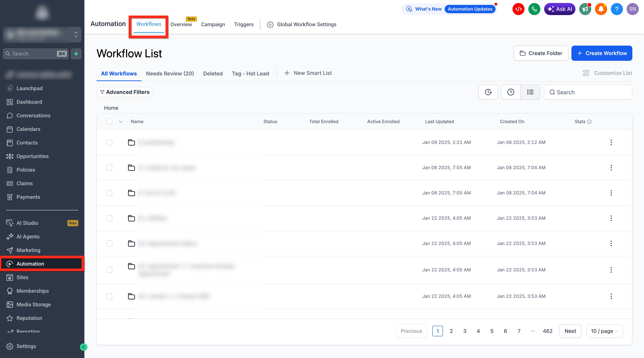Open the Triggers tab
This screenshot has height=358, width=644.
pos(243,25)
